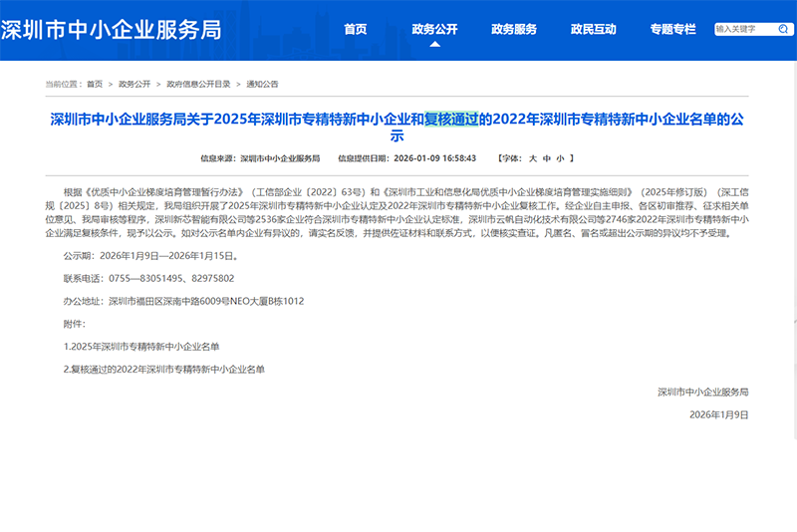The width and height of the screenshot is (797, 532).
Task: Open the 首页 navigation tab
Action: pos(355,29)
